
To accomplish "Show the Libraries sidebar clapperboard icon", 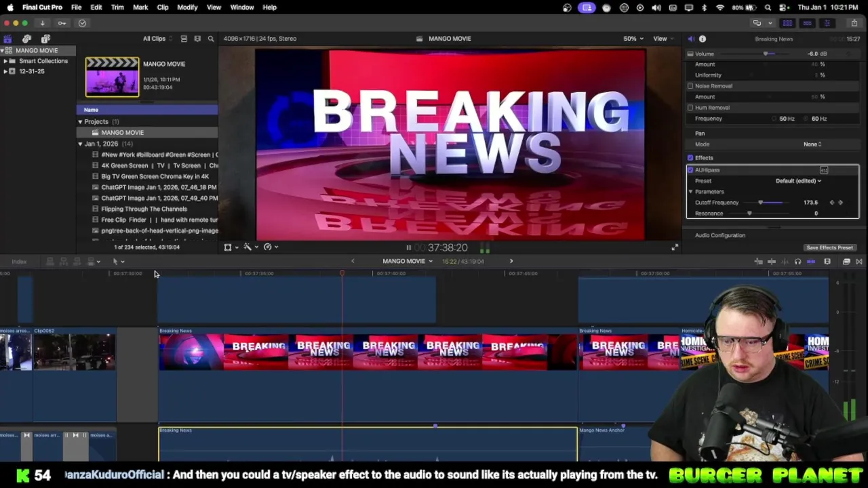I will [x=7, y=39].
